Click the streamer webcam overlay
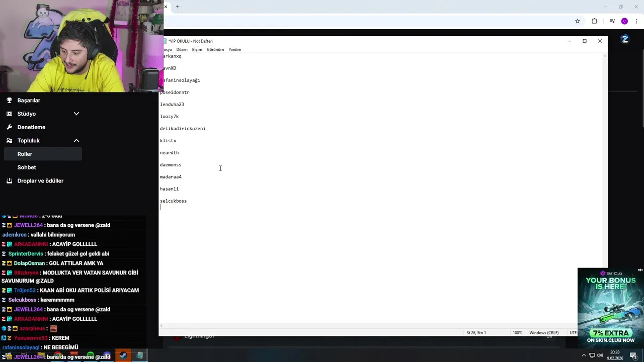Viewport: 644px width, 362px height. 82,46
